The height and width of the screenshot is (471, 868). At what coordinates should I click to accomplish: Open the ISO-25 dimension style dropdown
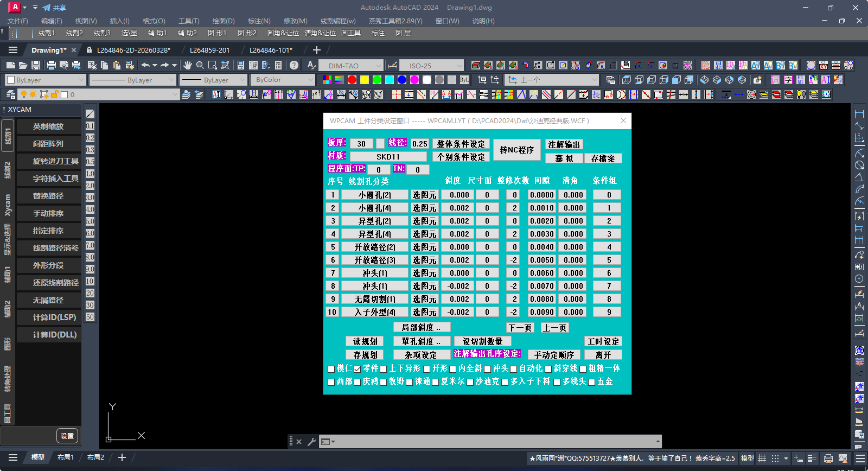pos(432,65)
